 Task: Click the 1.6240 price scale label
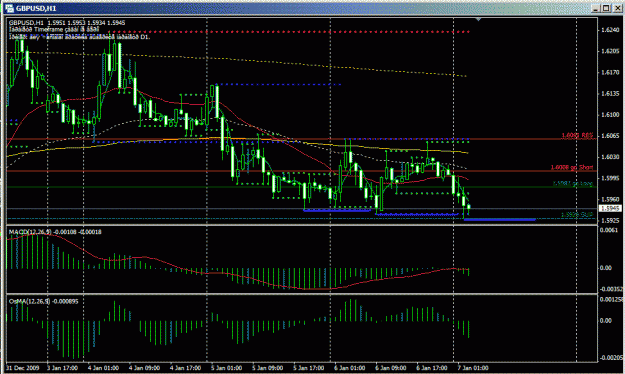(x=610, y=30)
